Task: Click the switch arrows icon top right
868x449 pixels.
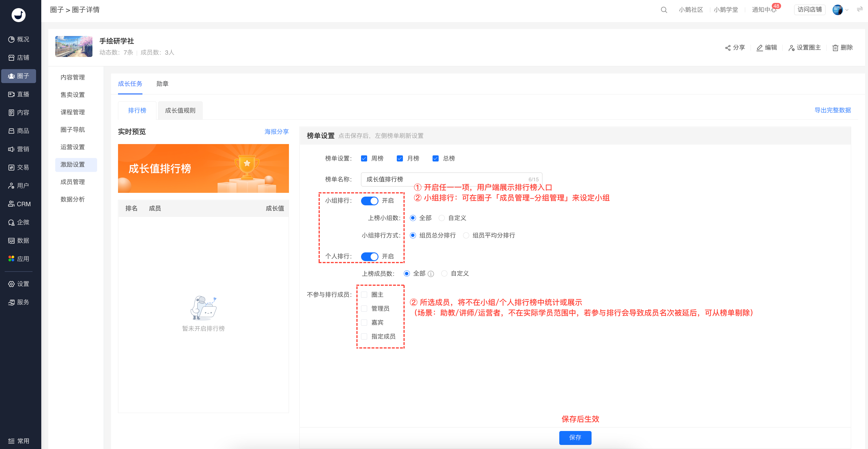Action: [860, 9]
